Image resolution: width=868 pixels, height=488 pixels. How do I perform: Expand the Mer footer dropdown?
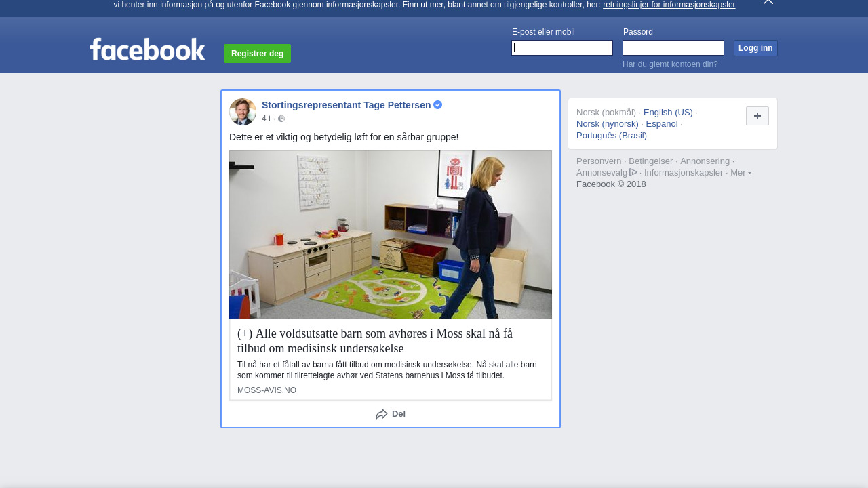pos(741,173)
